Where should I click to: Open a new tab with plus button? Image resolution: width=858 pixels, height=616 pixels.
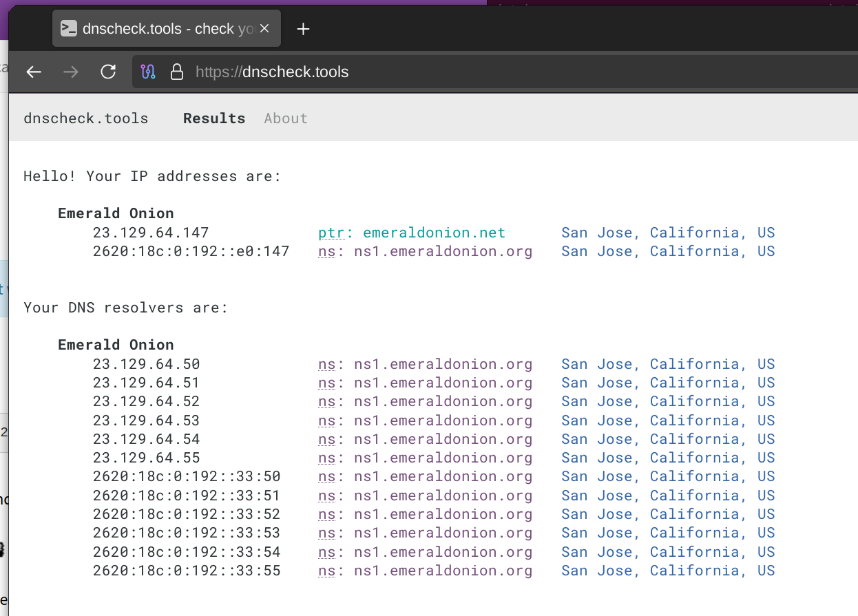coord(303,29)
